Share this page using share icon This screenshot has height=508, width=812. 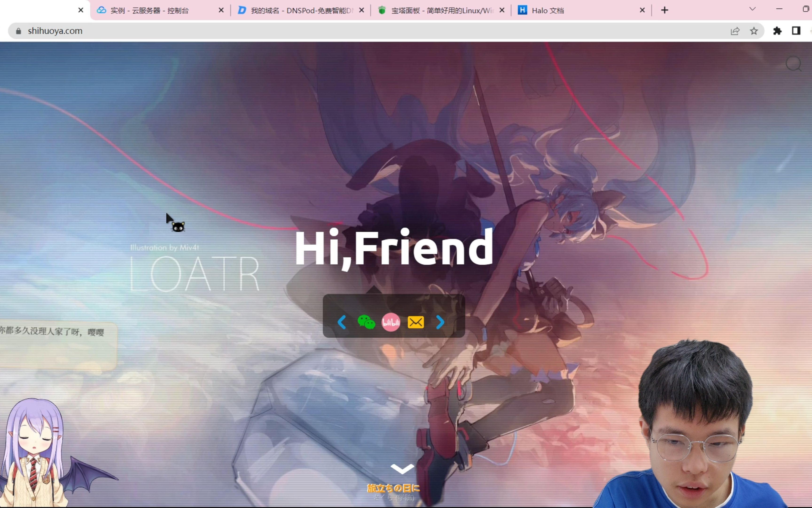(x=735, y=31)
